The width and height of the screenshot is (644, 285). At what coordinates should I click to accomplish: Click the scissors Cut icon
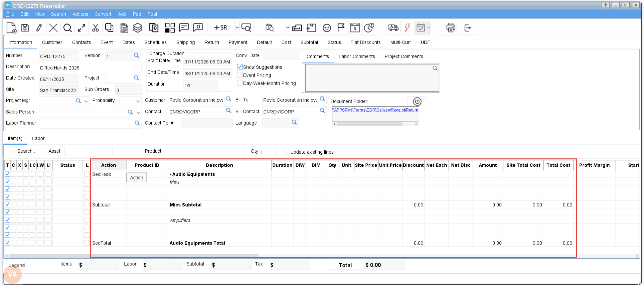(x=95, y=28)
